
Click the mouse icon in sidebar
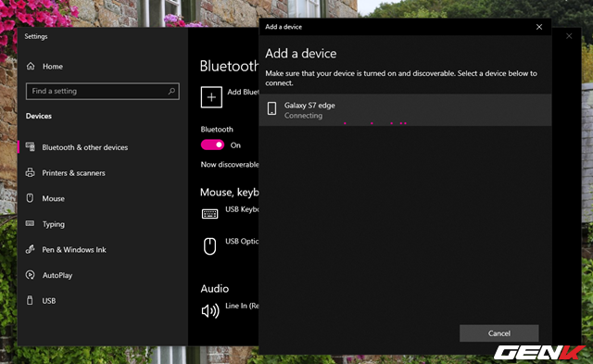(30, 198)
